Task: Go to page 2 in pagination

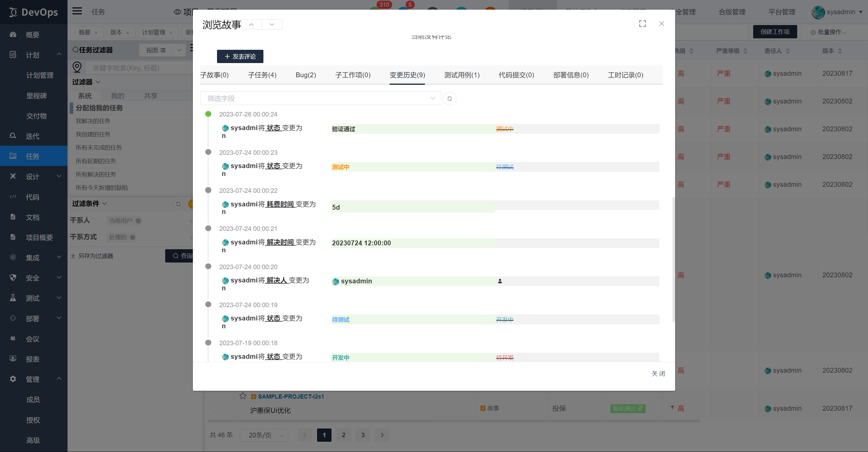Action: point(343,435)
